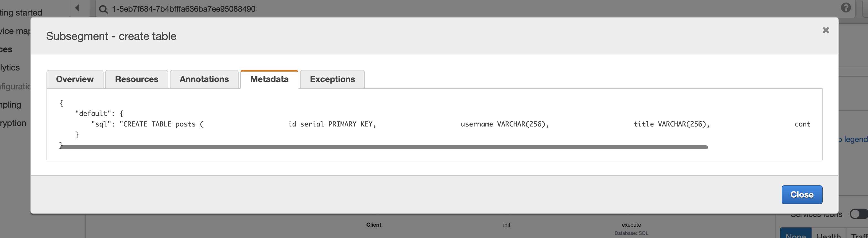View the Exceptions tab
The image size is (868, 238).
(332, 79)
